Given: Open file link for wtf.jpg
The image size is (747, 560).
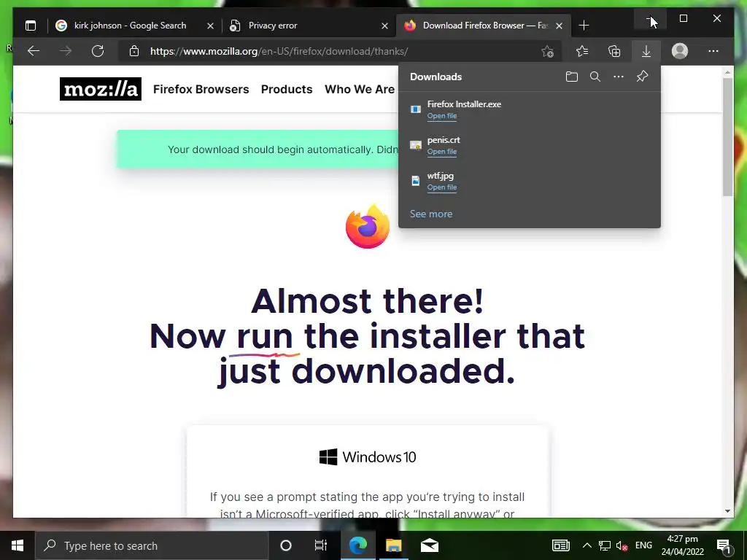Looking at the screenshot, I should coord(441,187).
